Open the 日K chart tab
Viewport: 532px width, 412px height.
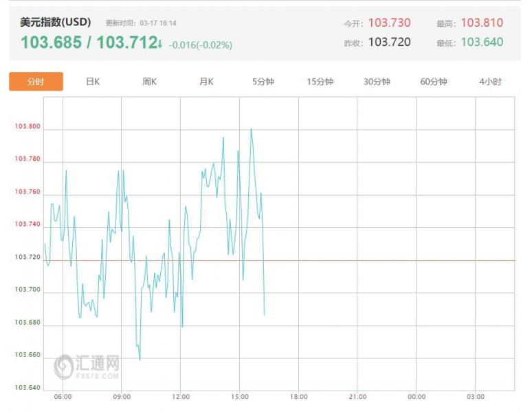click(93, 82)
